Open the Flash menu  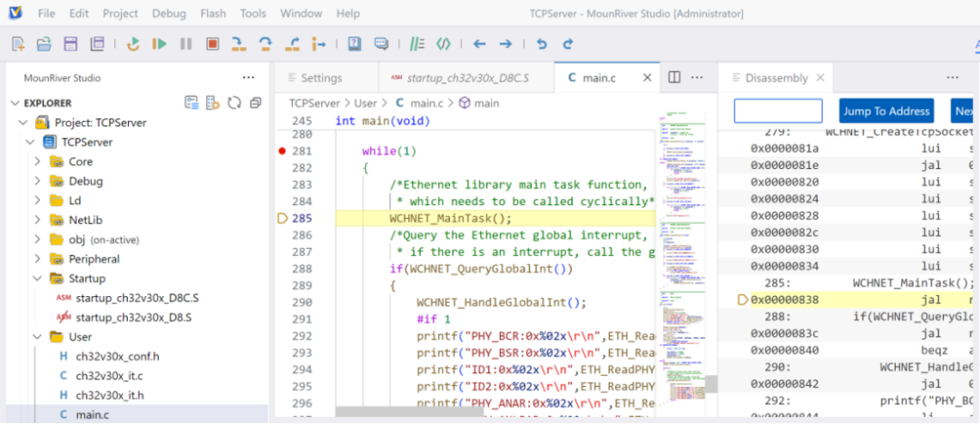pos(212,14)
